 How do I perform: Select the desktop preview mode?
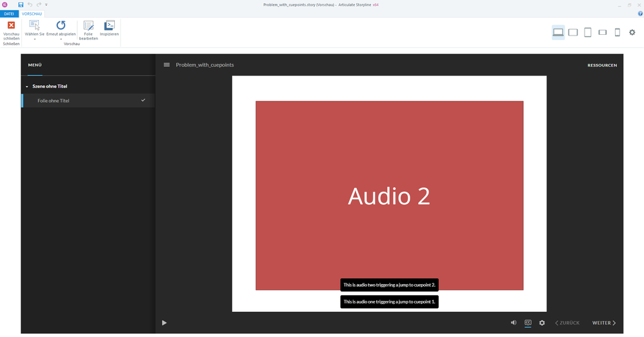(558, 32)
